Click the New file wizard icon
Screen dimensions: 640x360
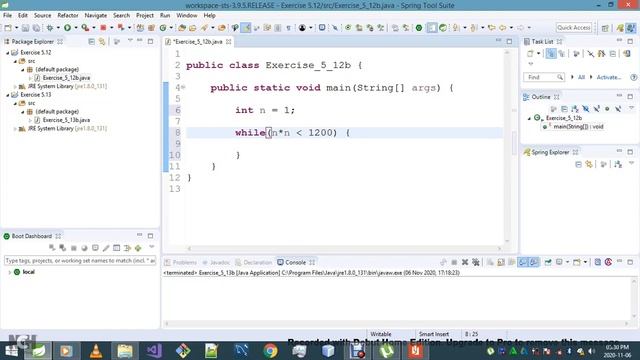8,28
